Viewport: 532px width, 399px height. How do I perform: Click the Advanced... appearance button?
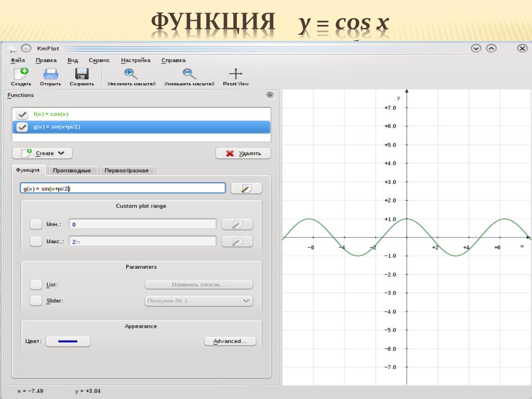click(x=230, y=341)
